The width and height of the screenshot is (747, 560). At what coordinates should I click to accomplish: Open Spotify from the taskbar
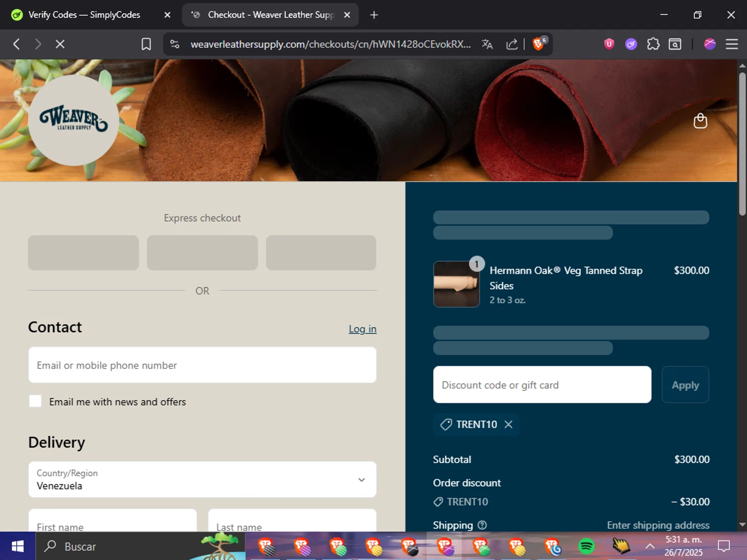(x=586, y=547)
